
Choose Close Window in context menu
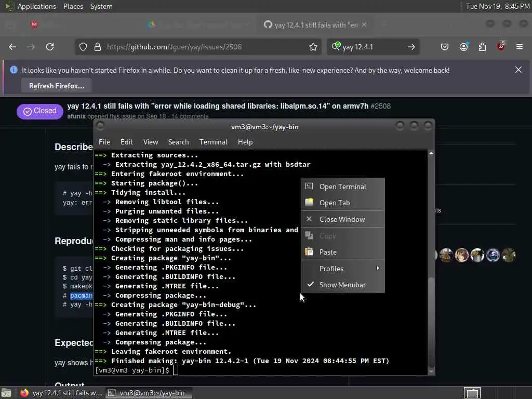pos(343,219)
